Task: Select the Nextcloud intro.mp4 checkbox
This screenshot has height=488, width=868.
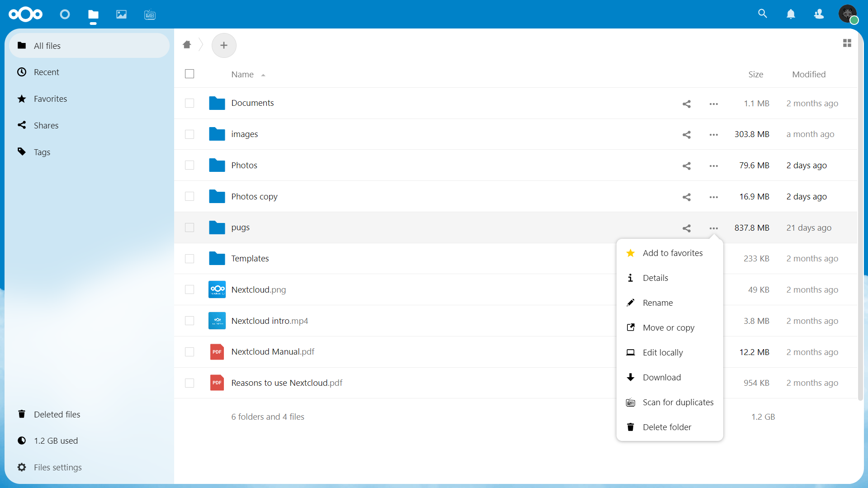Action: (x=190, y=321)
